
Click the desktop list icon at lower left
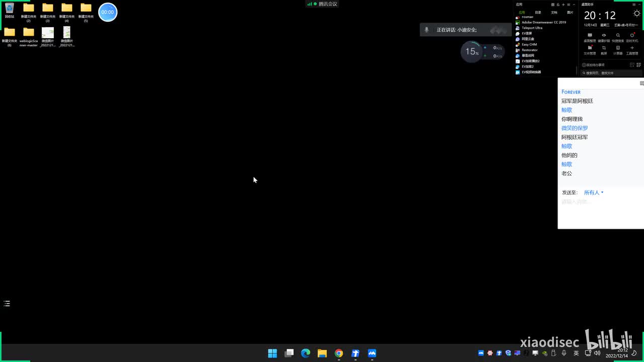7,304
